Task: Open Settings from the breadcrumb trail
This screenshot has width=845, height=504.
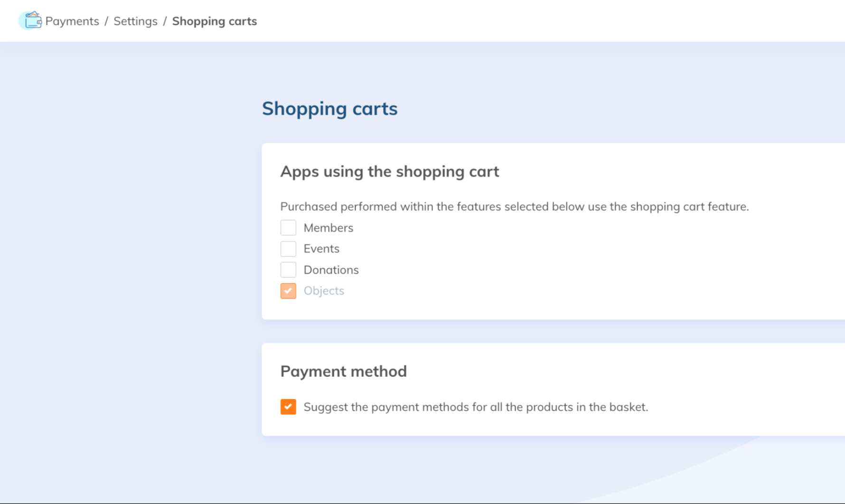Action: point(135,21)
